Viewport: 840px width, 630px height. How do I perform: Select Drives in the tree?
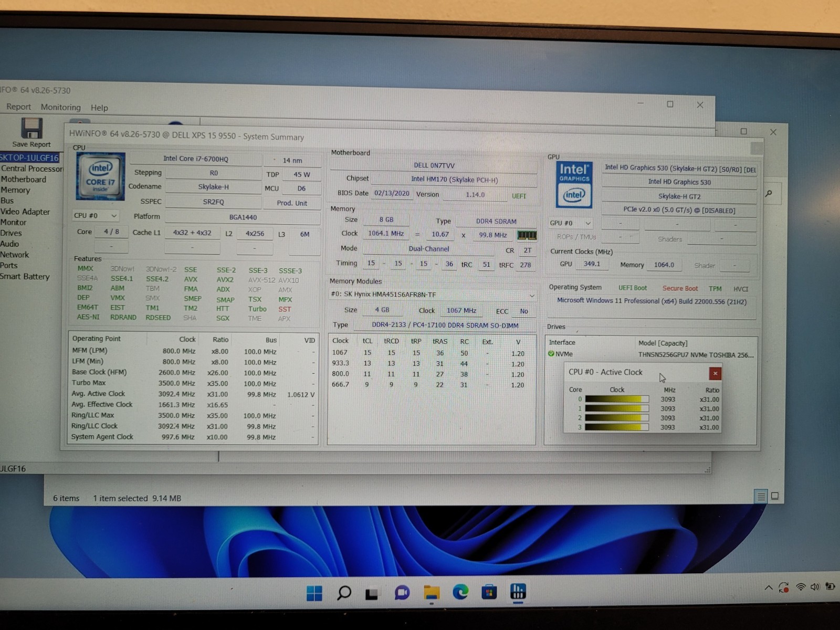point(11,233)
